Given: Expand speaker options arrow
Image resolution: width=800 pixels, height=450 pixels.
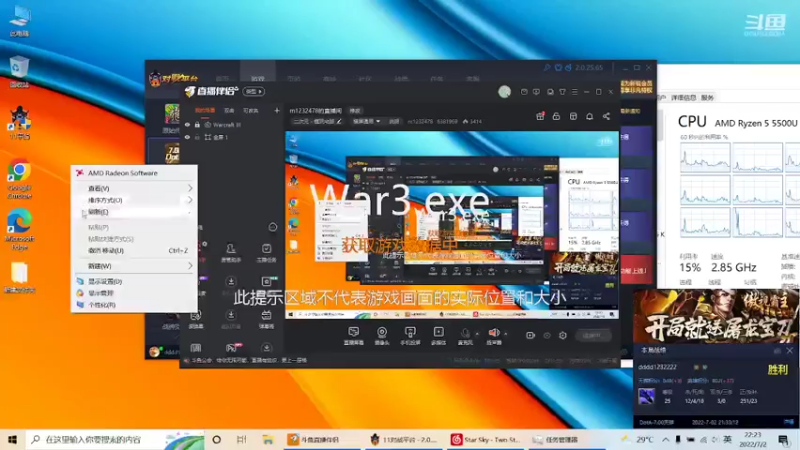Looking at the screenshot, I should [506, 334].
